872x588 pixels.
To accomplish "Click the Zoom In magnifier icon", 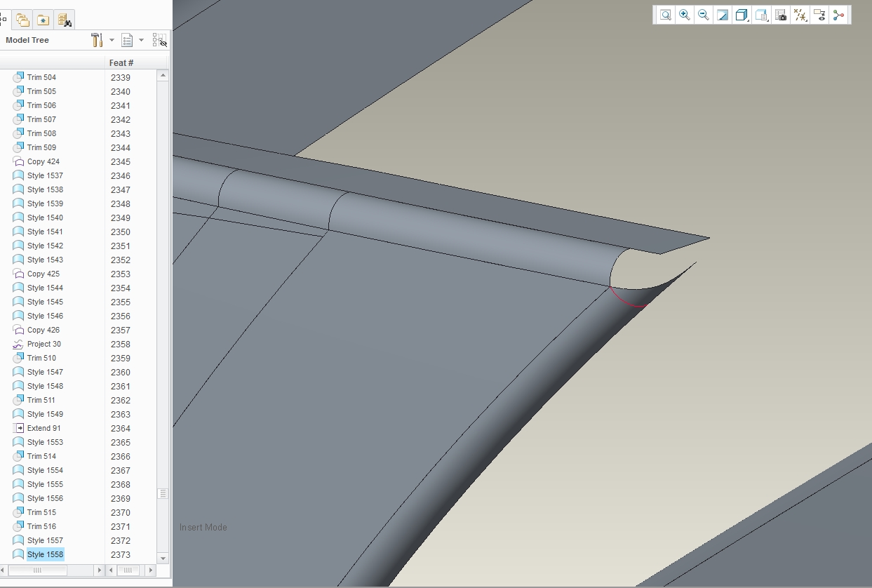I will [685, 15].
